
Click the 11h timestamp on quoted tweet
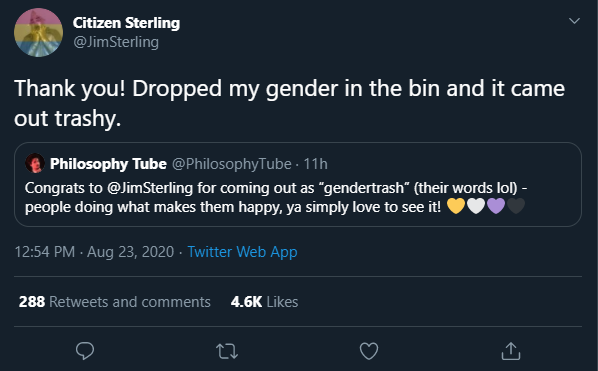tap(315, 164)
